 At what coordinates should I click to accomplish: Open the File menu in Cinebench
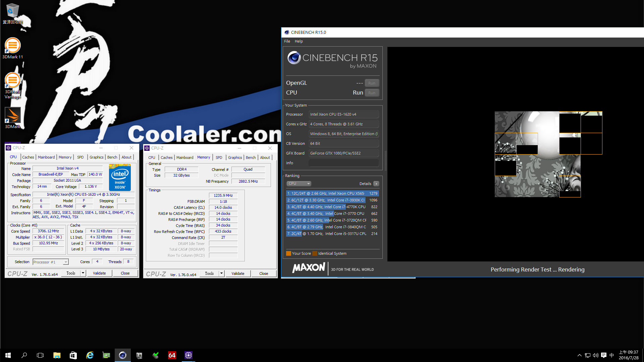(x=287, y=41)
